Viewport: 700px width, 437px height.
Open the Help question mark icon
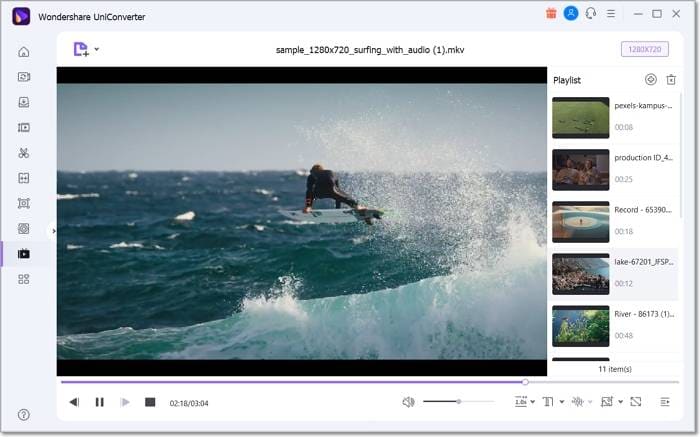24,415
